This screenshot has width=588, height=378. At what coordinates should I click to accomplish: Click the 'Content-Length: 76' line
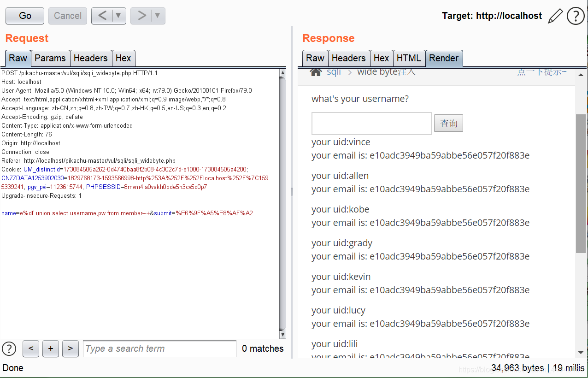click(x=26, y=134)
